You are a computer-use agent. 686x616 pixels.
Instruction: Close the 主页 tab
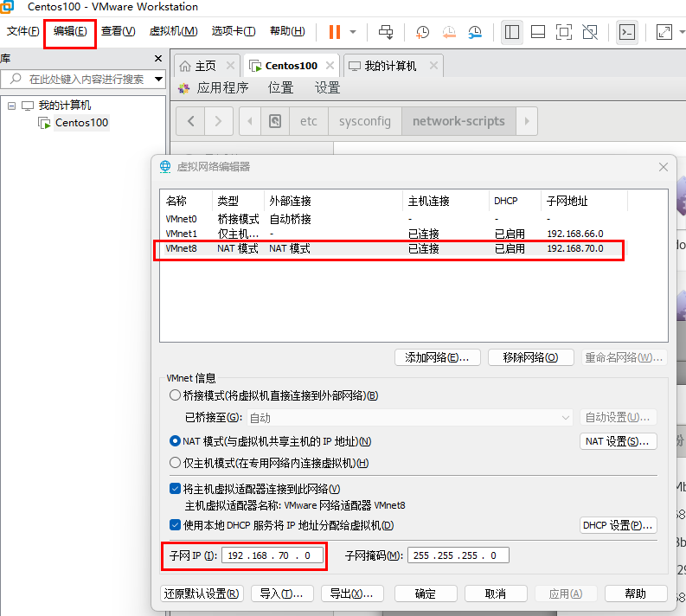coord(231,66)
